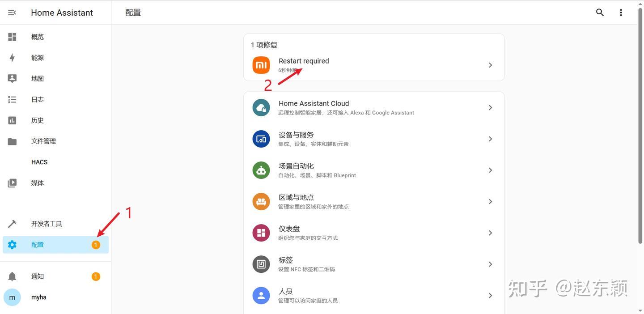Screen dimensions: 644x314
Task: Open the 场景自动化 row chevron
Action: (490, 170)
